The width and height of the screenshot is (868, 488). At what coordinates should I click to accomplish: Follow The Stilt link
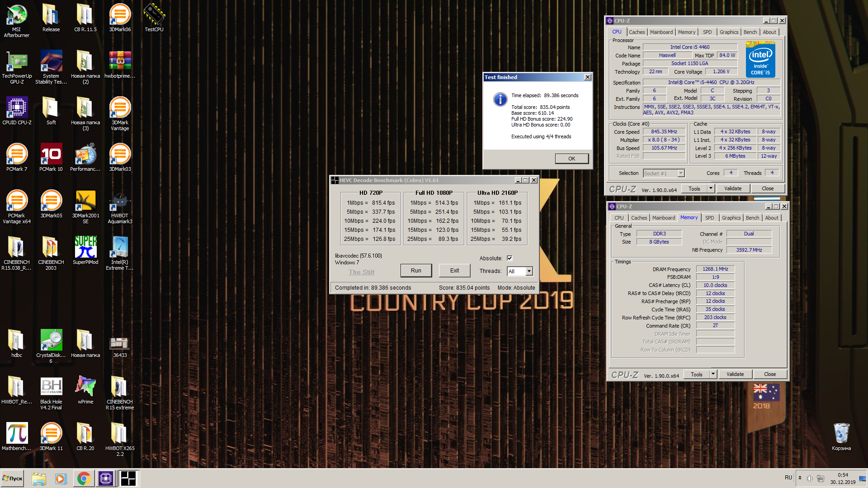(361, 272)
